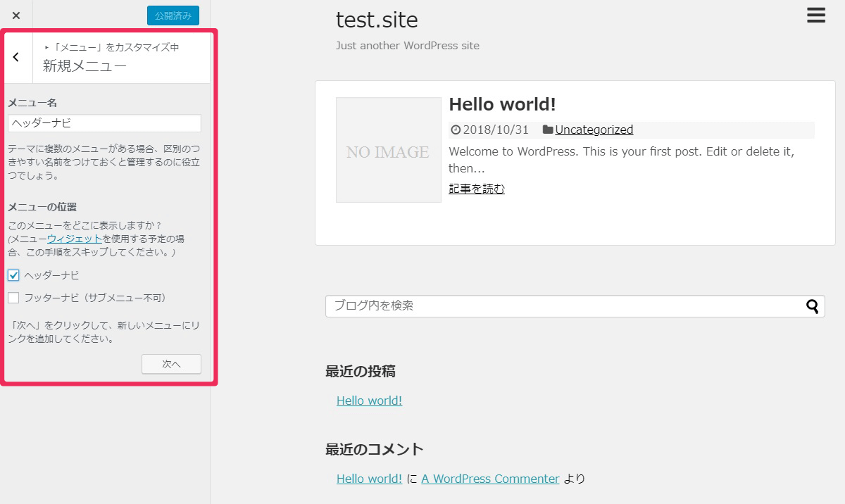Close the customizer with the X icon

point(16,15)
